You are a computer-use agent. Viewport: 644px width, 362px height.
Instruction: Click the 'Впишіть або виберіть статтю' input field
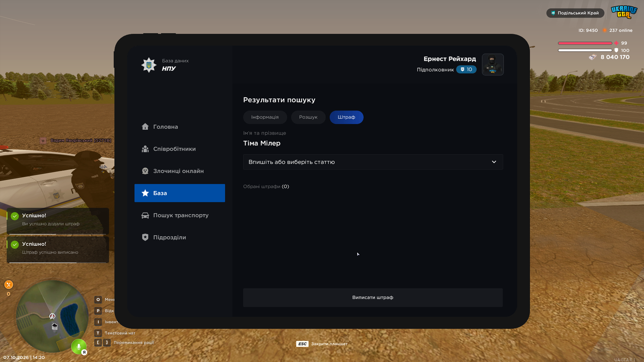point(373,162)
